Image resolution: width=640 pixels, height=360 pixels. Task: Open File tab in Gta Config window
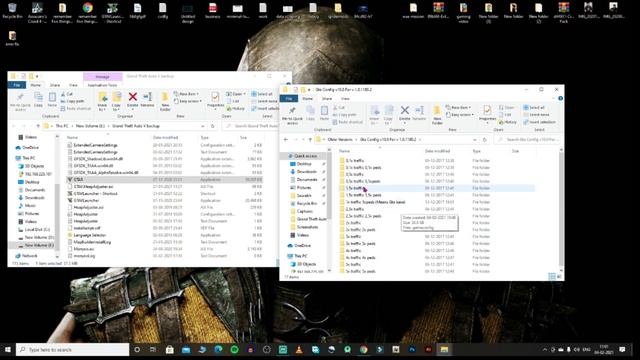[x=289, y=99]
